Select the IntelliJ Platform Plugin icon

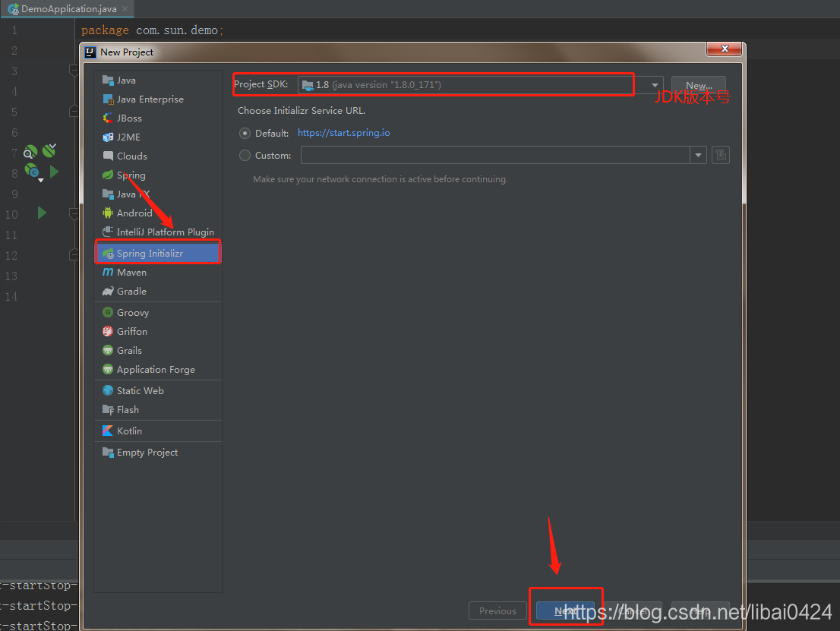point(108,232)
